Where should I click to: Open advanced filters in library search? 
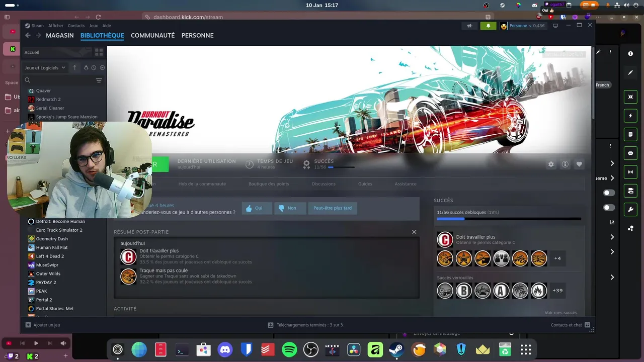[99, 80]
